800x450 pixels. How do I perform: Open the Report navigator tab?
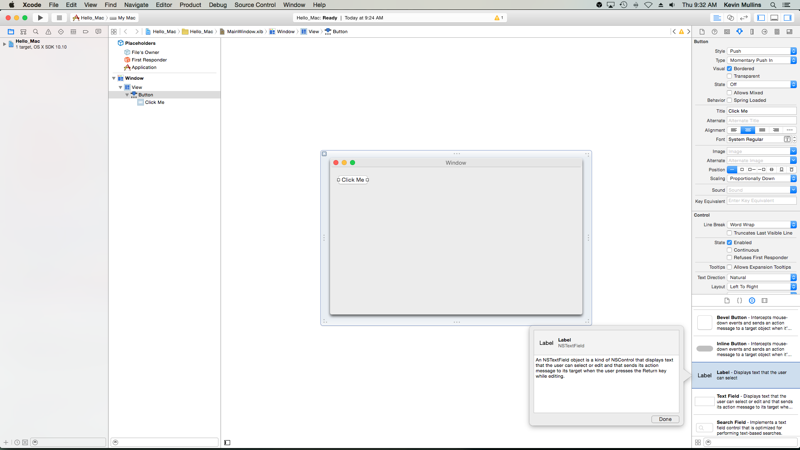[98, 32]
